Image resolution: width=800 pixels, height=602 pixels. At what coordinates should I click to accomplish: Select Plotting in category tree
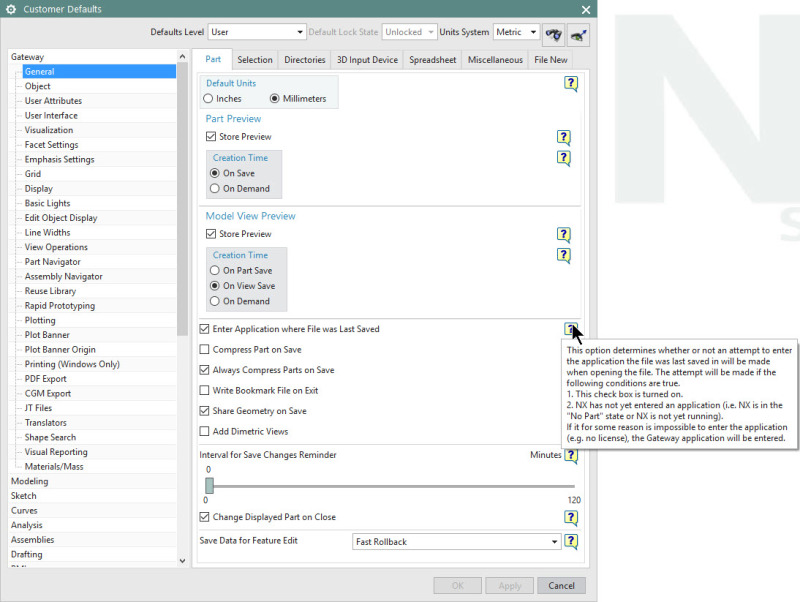(x=40, y=320)
